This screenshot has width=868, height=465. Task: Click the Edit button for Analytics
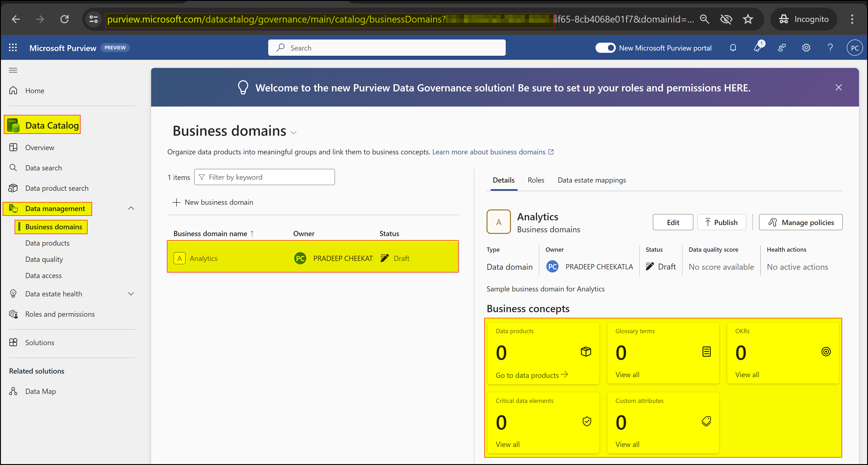(673, 222)
